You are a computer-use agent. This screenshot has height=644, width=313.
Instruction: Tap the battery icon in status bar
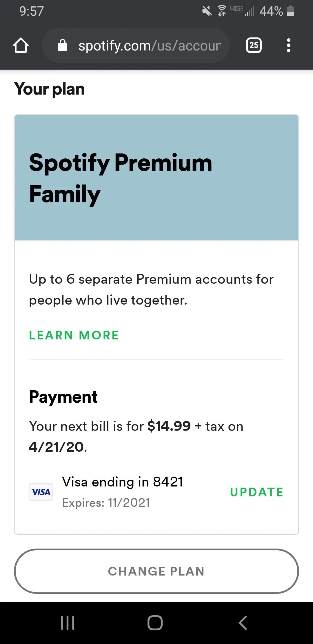[290, 11]
